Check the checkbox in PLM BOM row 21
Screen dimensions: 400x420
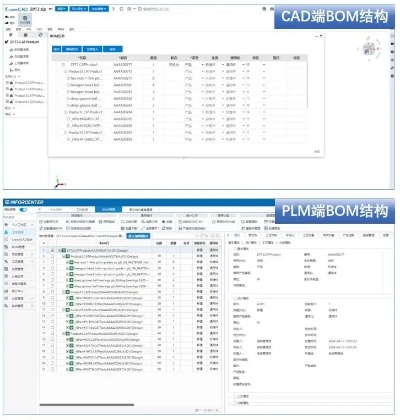click(52, 369)
